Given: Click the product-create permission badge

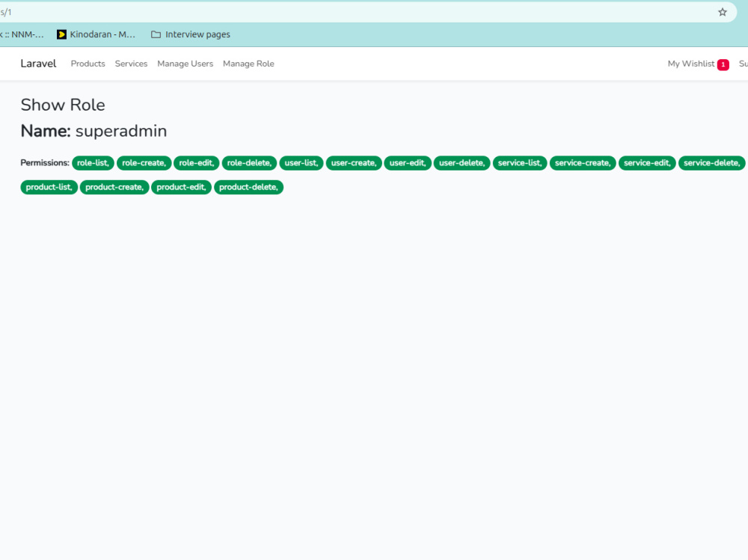Looking at the screenshot, I should 114,188.
